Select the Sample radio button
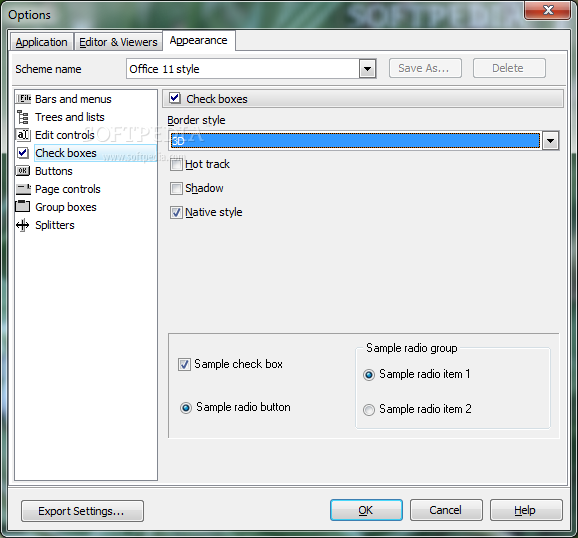 coord(186,408)
